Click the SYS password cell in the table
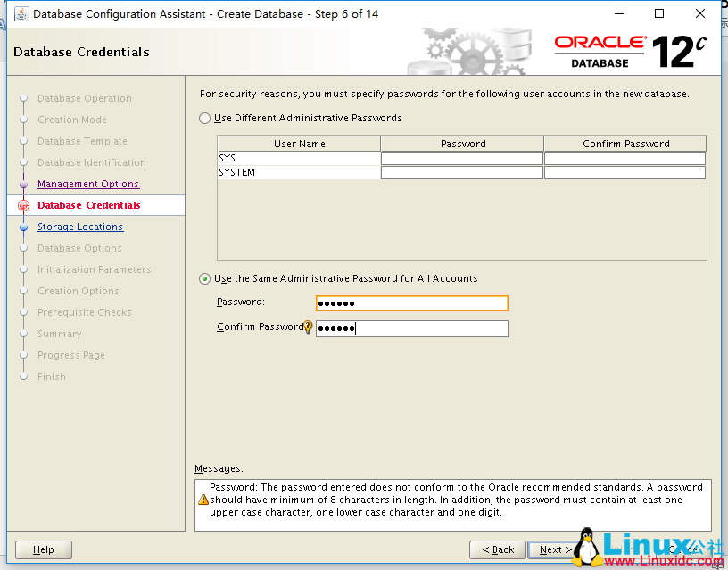 [461, 158]
